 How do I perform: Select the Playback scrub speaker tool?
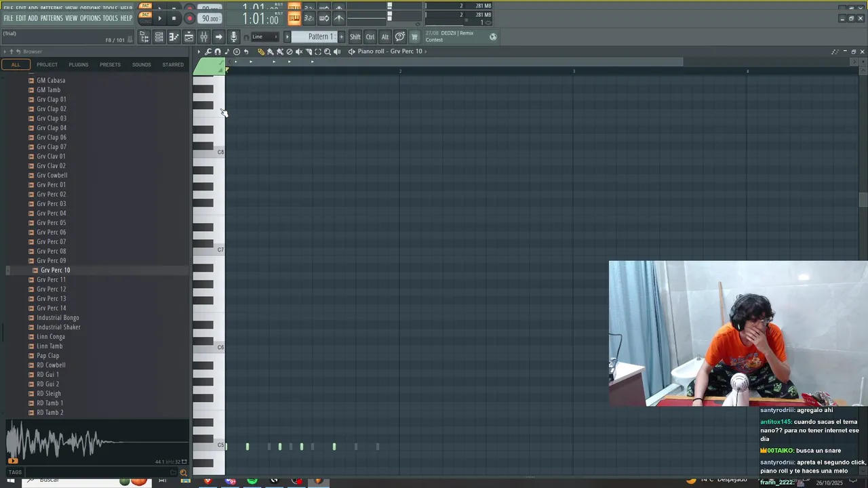337,52
